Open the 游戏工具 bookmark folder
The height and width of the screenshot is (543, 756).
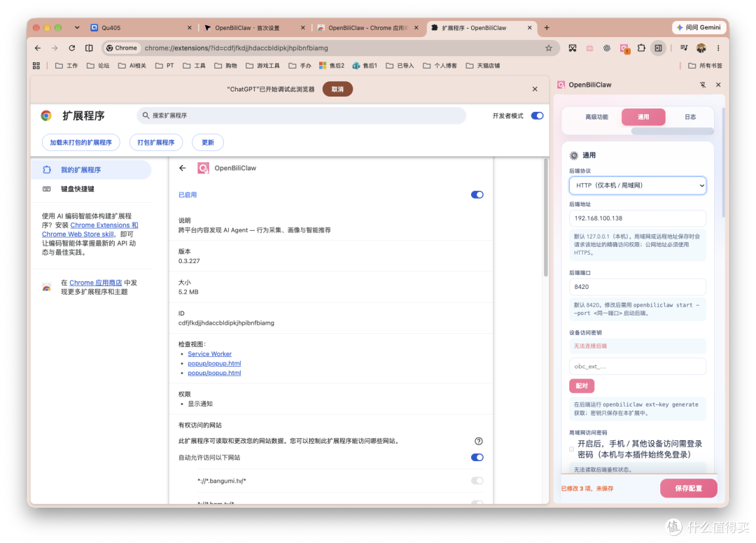(x=262, y=66)
